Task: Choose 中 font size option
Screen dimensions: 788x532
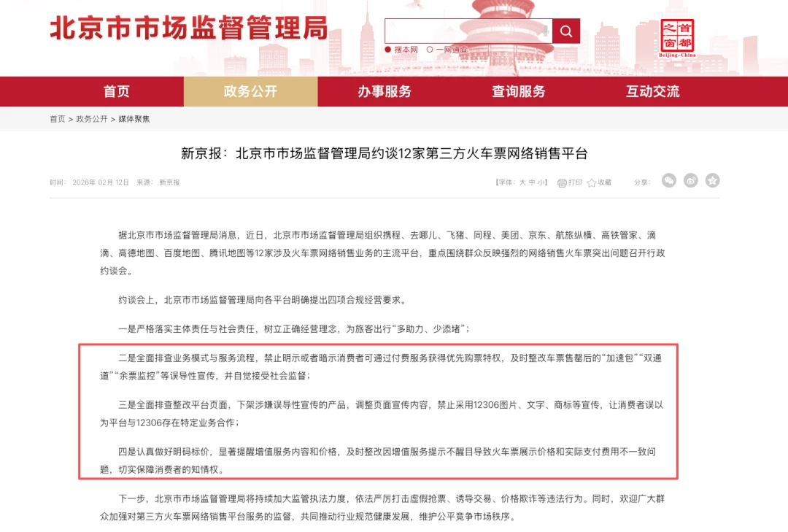Action: (x=531, y=182)
